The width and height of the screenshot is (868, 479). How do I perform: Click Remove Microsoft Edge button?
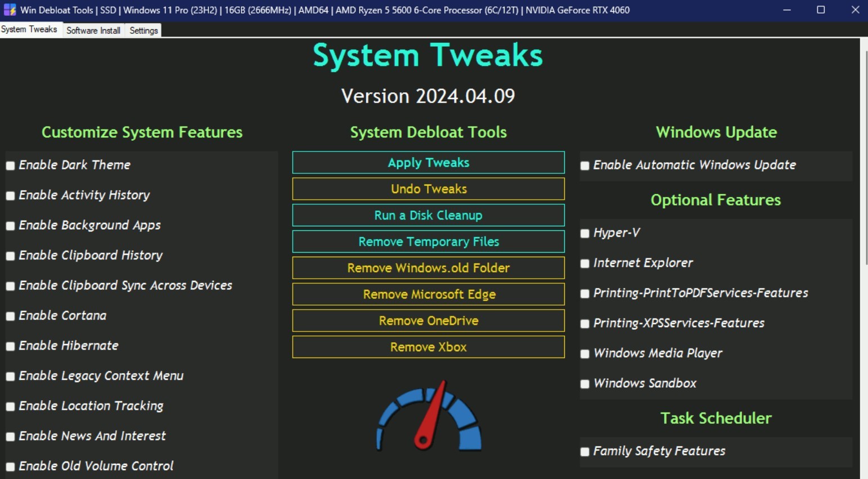429,294
